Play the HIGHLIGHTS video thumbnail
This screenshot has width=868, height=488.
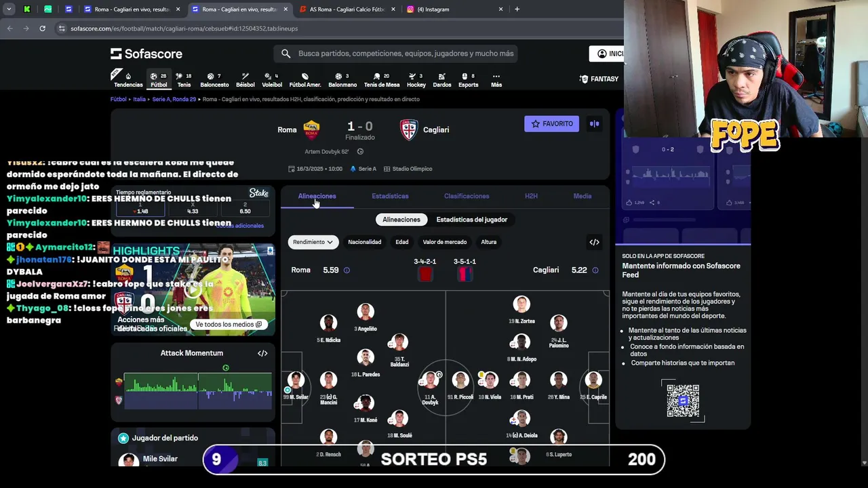point(193,290)
